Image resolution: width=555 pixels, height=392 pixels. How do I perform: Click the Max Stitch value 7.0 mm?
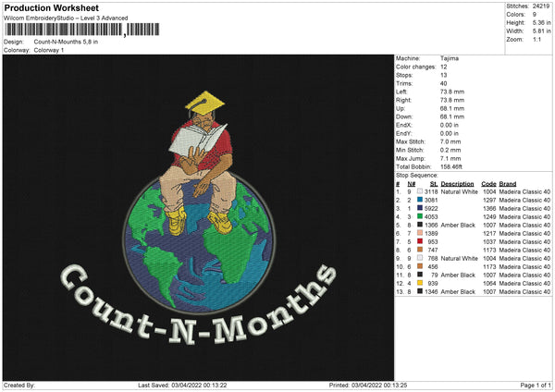[x=450, y=141]
